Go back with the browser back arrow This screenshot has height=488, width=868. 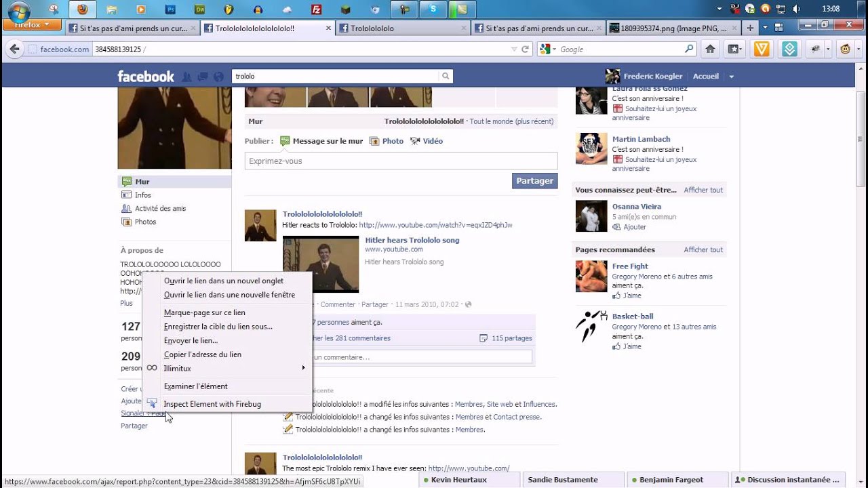click(14, 49)
